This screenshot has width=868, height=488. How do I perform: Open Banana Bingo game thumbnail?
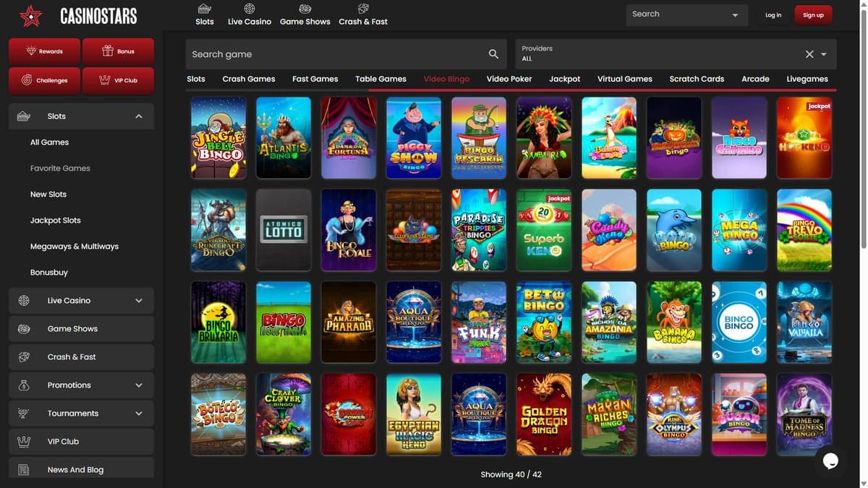tap(674, 322)
